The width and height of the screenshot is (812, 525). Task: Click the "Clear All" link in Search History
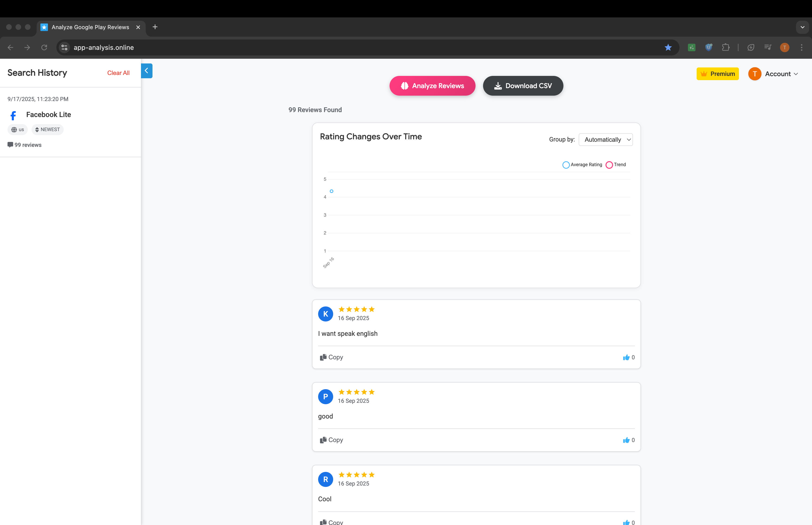coord(118,73)
